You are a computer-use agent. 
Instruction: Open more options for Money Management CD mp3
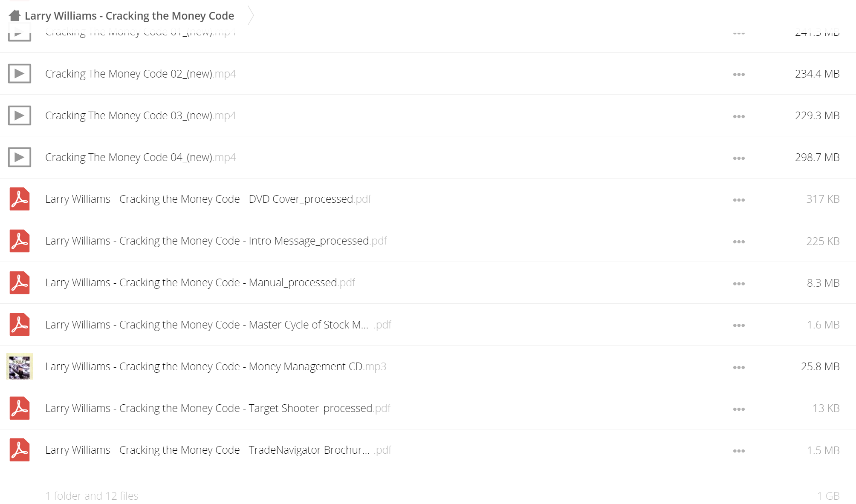point(739,367)
